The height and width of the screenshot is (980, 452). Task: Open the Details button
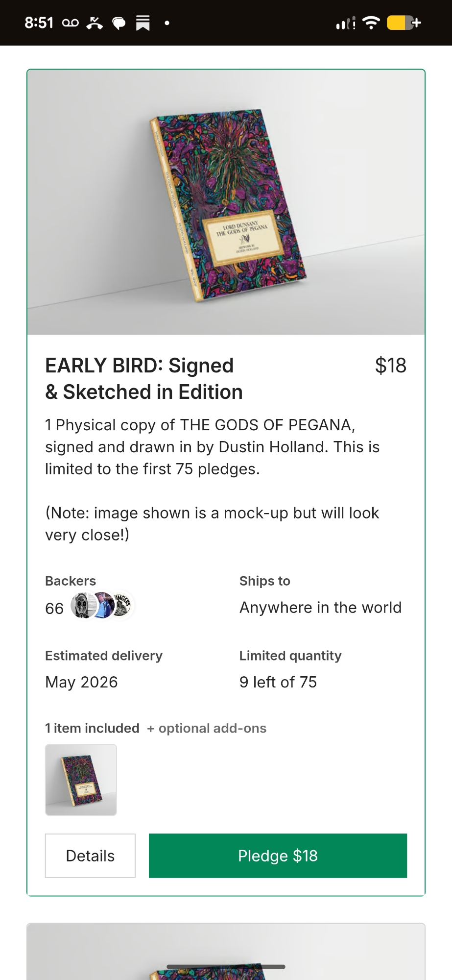click(90, 856)
